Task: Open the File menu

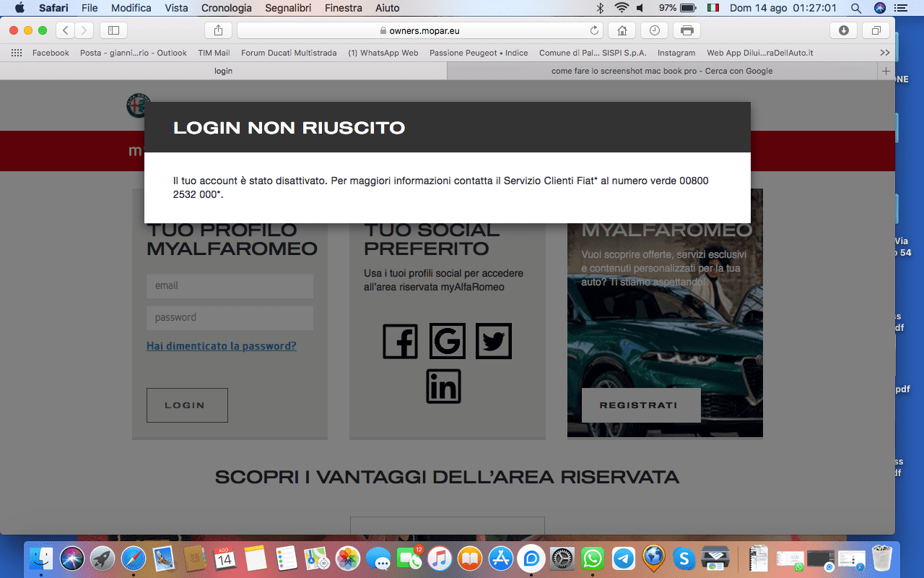Action: tap(90, 8)
